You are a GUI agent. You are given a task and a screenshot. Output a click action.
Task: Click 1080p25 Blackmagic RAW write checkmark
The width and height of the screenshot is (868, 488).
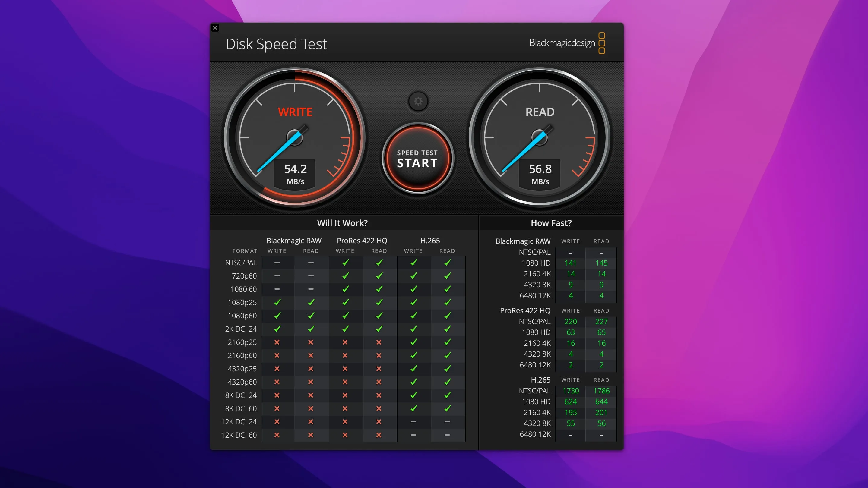(x=277, y=302)
